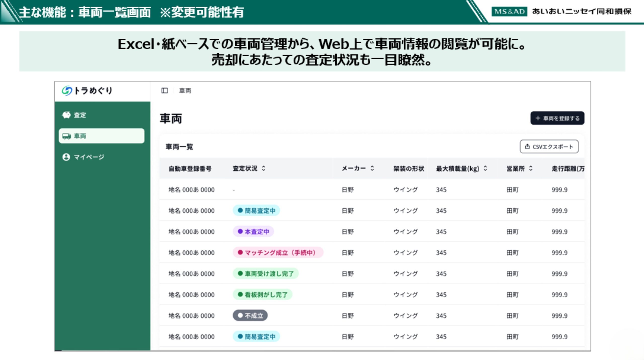Click the トラめぐり logo icon
The width and height of the screenshot is (644, 360).
point(67,91)
